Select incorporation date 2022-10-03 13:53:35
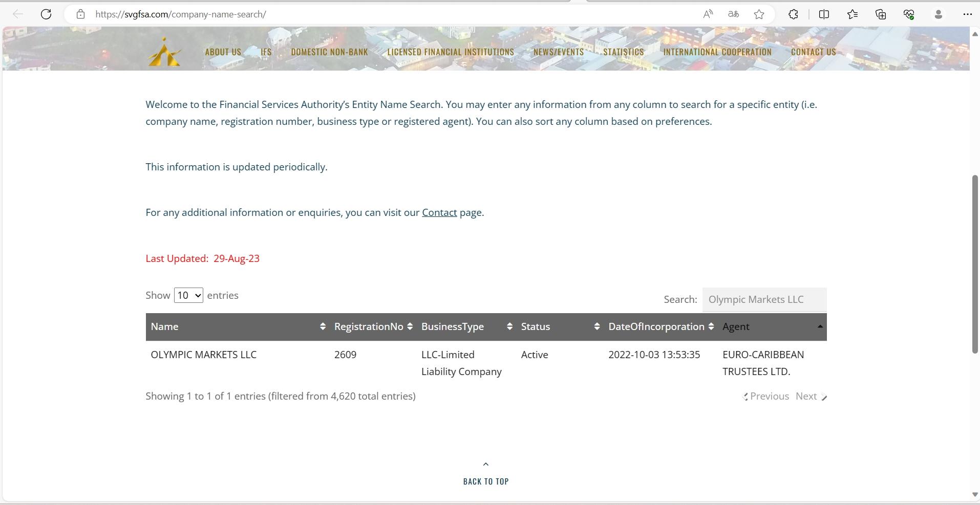Viewport: 980px width, 505px height. click(654, 355)
